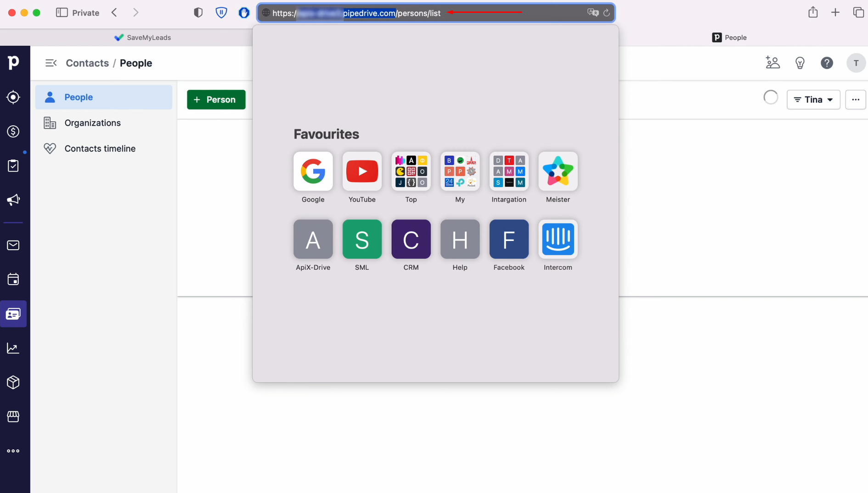868x493 pixels.
Task: Toggle the Safari sidebar button
Action: pyautogui.click(x=62, y=13)
